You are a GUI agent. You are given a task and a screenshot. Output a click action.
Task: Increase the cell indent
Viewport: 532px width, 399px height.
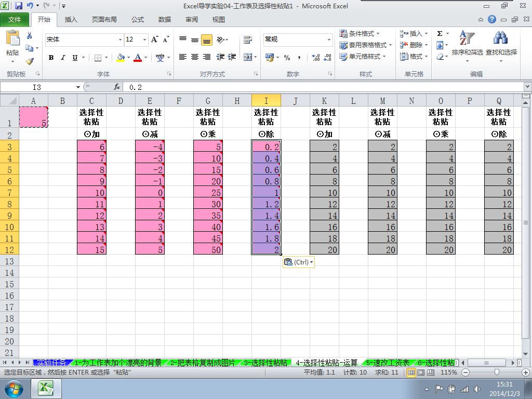(232, 57)
